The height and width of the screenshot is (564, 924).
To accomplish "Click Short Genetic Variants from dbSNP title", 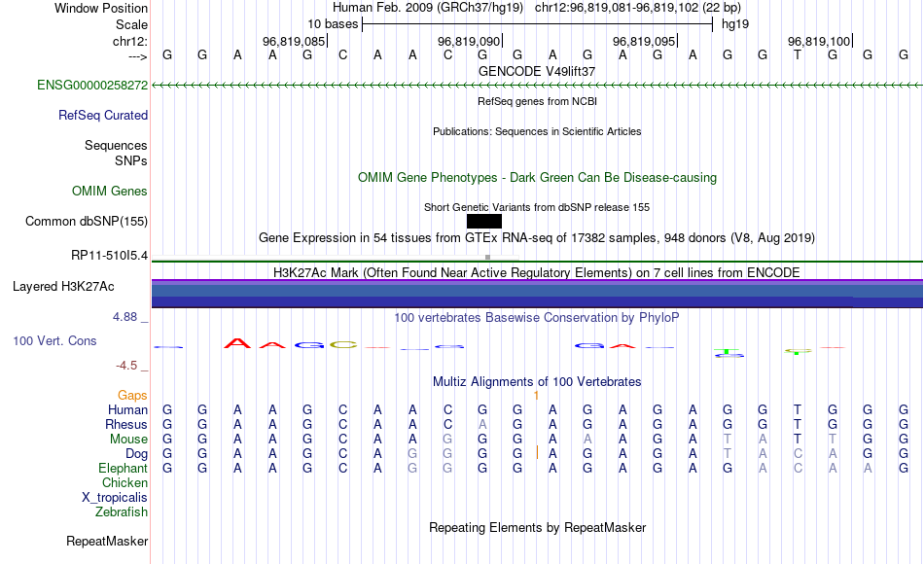I will point(537,207).
